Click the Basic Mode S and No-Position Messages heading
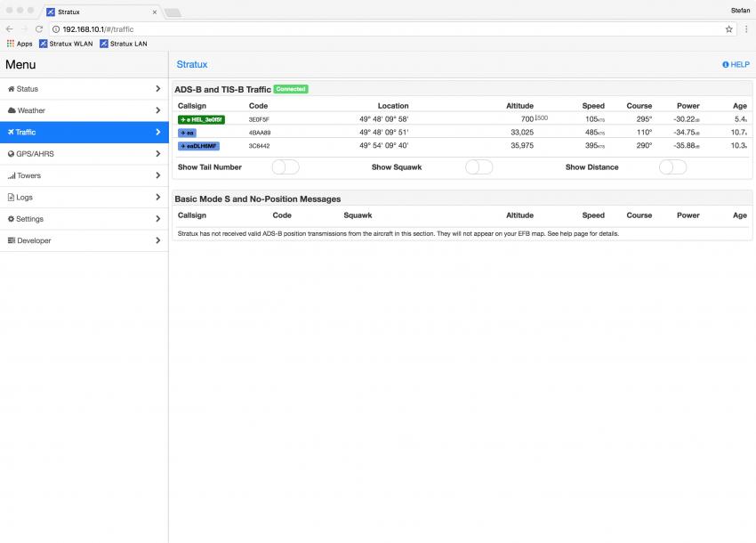 tap(257, 199)
